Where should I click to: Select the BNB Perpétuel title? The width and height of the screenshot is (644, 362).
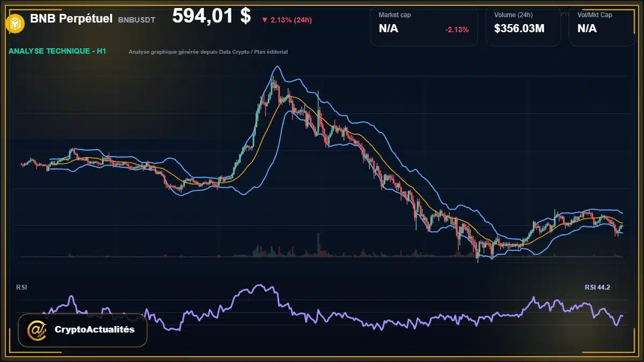pos(71,19)
